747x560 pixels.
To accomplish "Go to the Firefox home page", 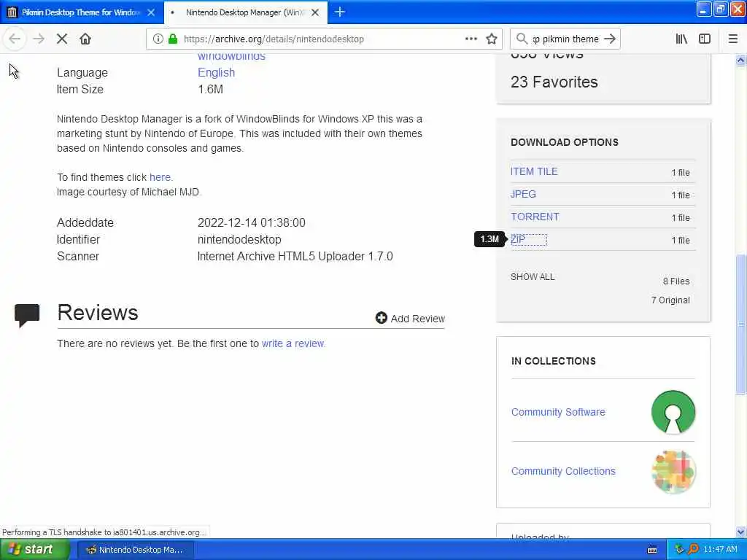I will click(x=85, y=39).
